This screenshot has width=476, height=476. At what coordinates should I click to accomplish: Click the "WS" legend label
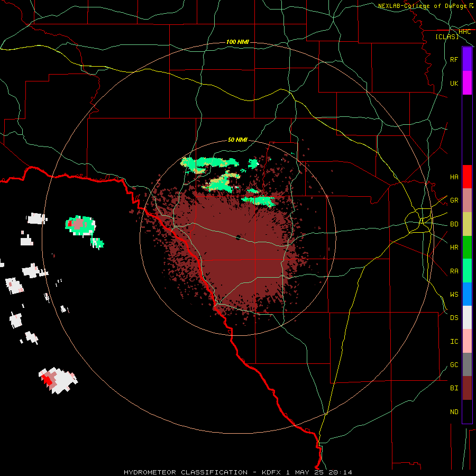coord(454,295)
